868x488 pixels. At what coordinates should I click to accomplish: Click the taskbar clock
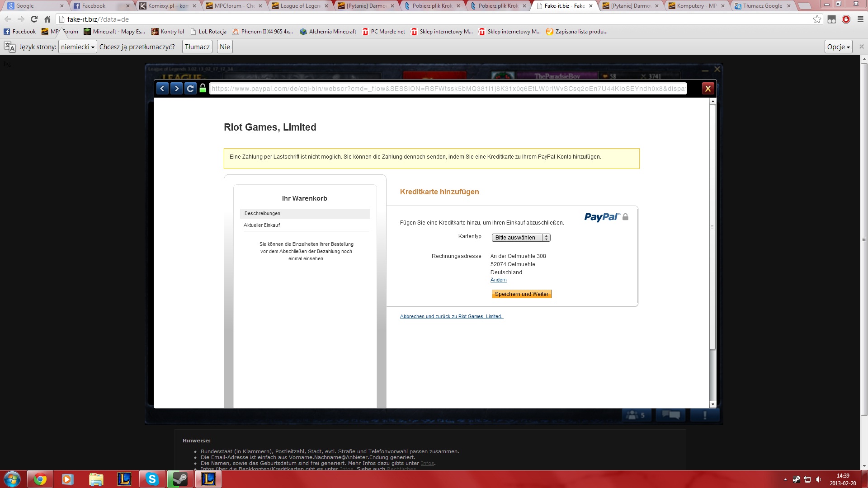843,479
